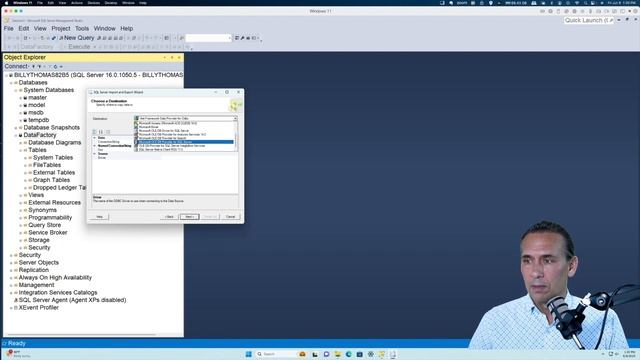Screen dimensions: 640x360
Task: Select the Server Objects folder
Action: pyautogui.click(x=38, y=262)
